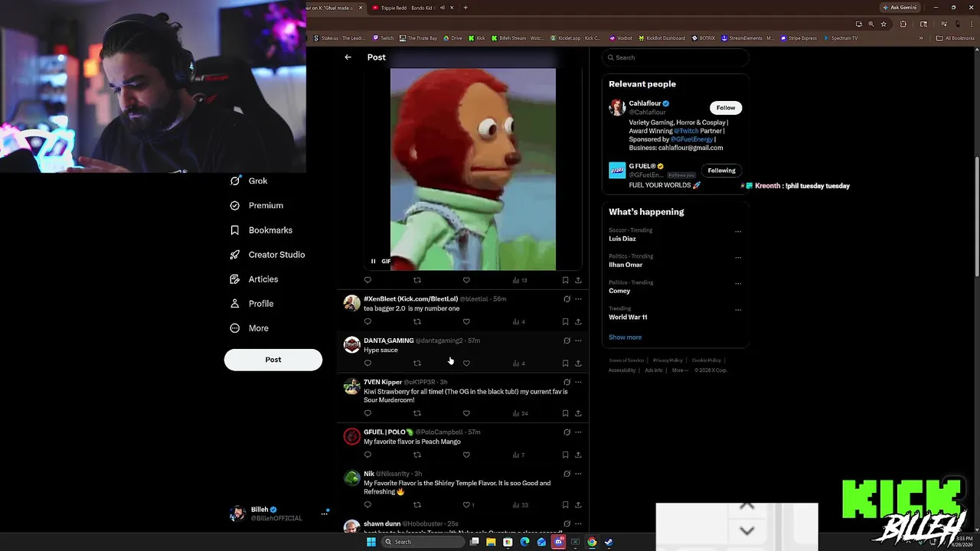Open the @GFuelEnergy link in the bio
Image resolution: width=980 pixels, height=551 pixels.
(x=691, y=139)
